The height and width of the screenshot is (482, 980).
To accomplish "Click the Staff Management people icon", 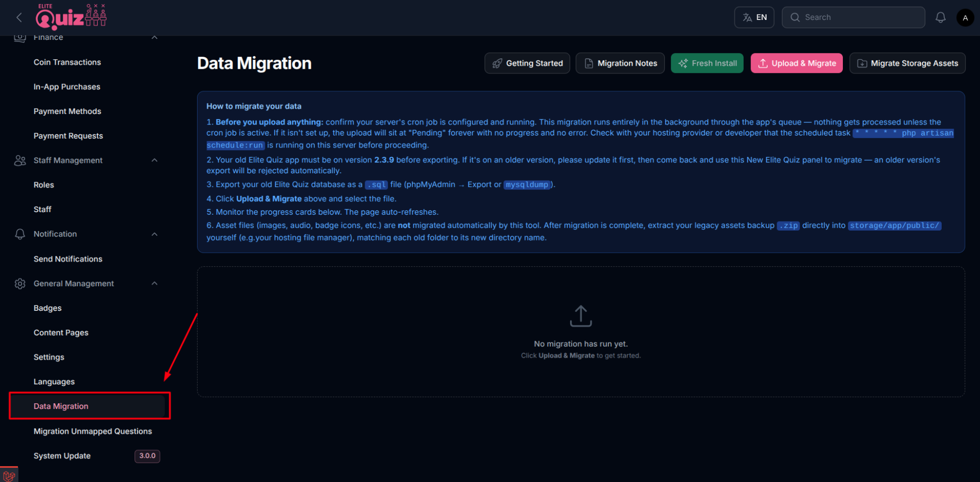I will pyautogui.click(x=20, y=161).
